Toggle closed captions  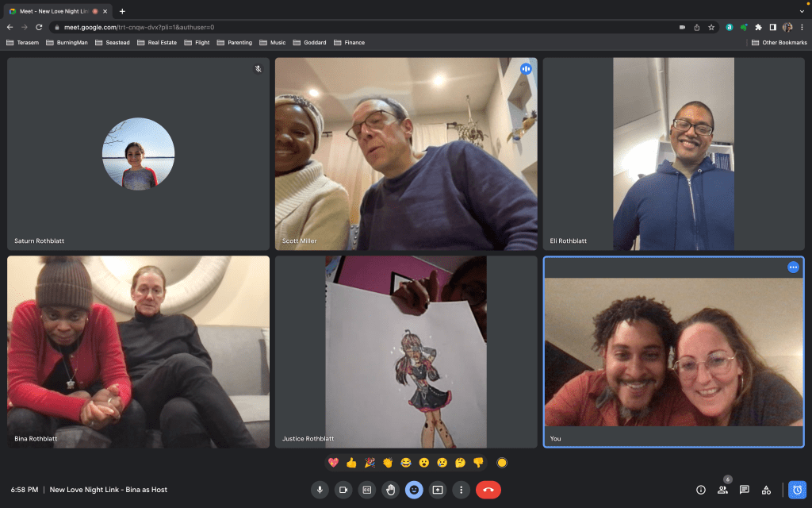366,490
